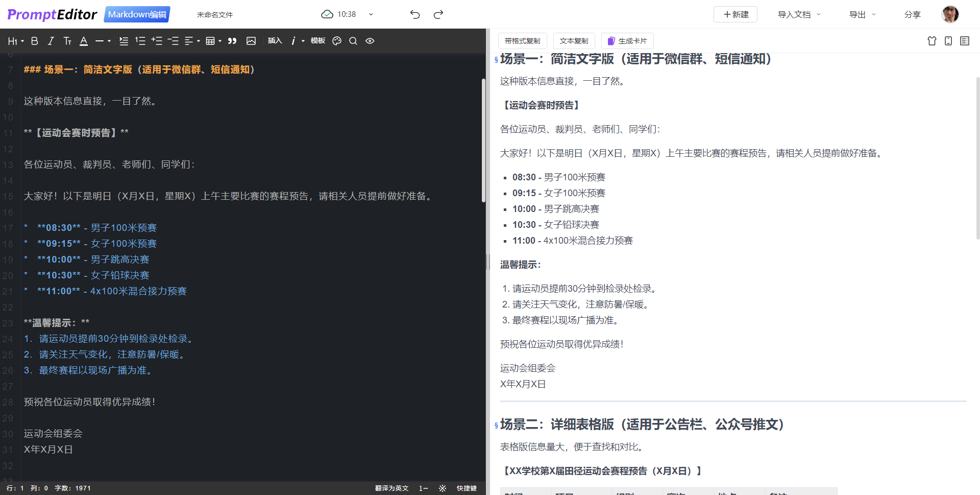The width and height of the screenshot is (980, 495).
Task: Insert a blockquote using the quote icon
Action: 232,41
